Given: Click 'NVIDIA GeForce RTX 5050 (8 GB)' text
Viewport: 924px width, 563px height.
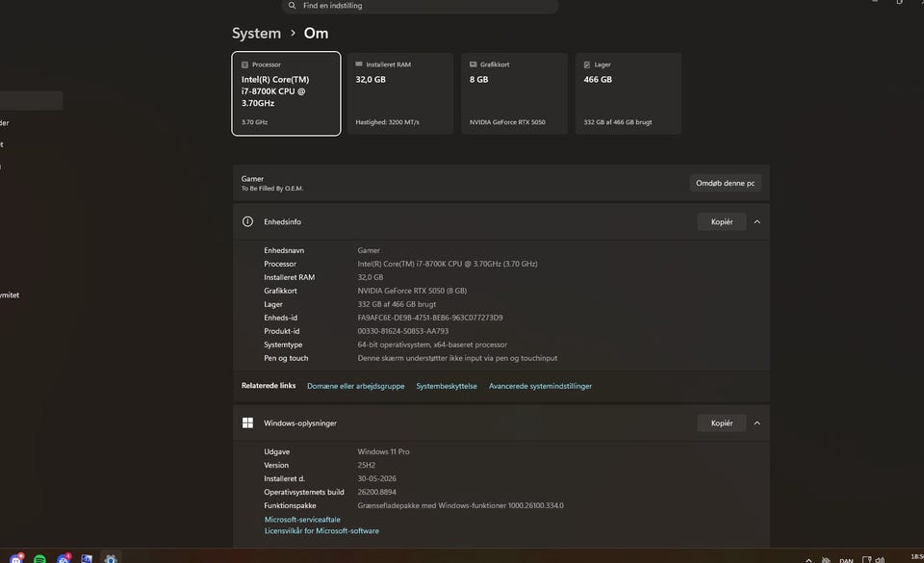Looking at the screenshot, I should (x=412, y=291).
